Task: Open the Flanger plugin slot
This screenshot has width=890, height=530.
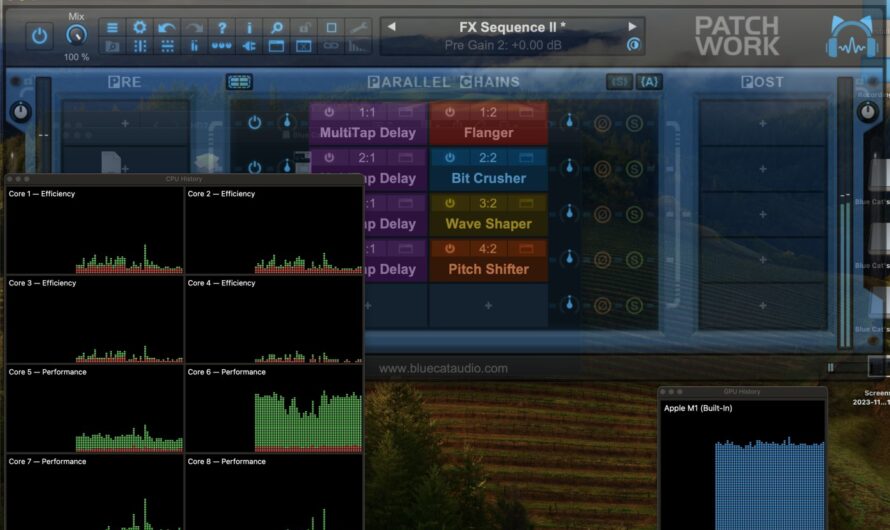Action: [488, 133]
